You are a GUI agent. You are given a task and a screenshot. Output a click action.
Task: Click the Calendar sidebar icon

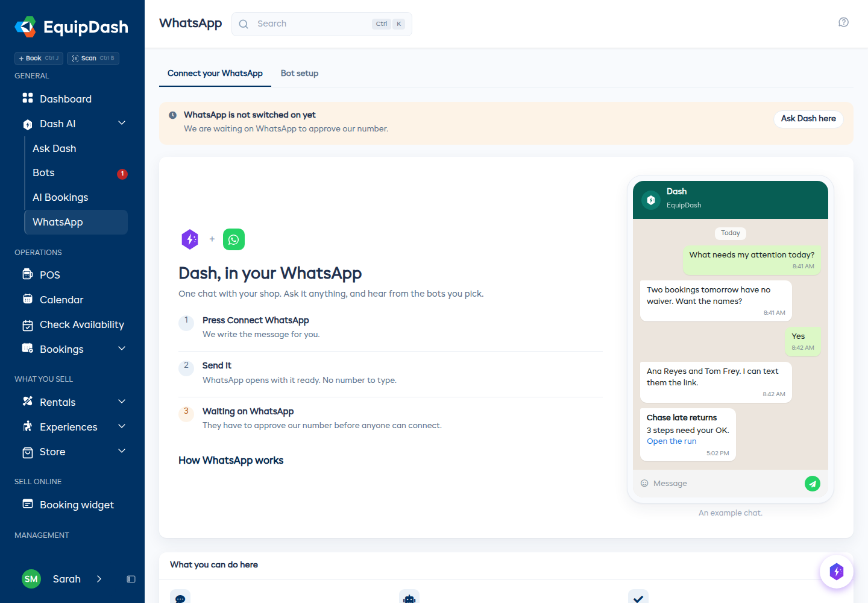[28, 299]
